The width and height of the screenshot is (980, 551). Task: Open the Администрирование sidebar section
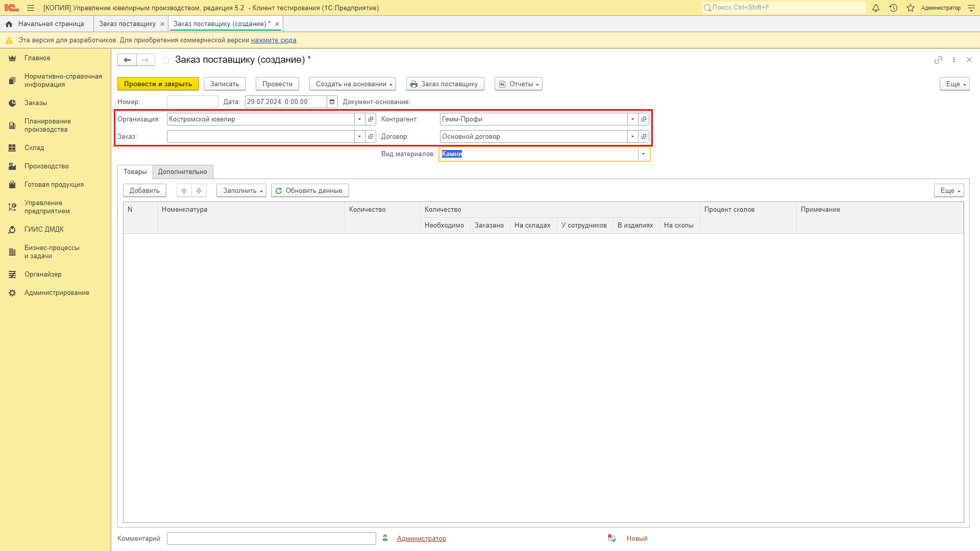pos(57,293)
